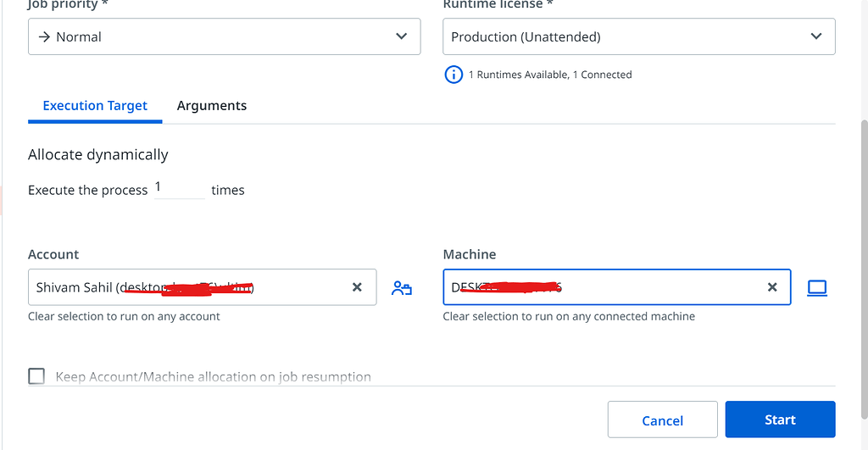Viewport: 868px width, 450px height.
Task: Switch to the Execution Target tab
Action: click(x=95, y=106)
